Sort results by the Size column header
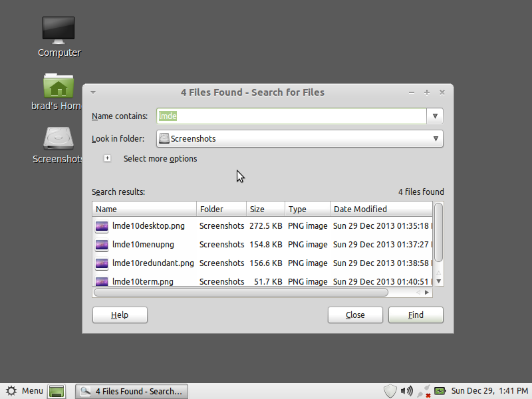 pyautogui.click(x=265, y=209)
